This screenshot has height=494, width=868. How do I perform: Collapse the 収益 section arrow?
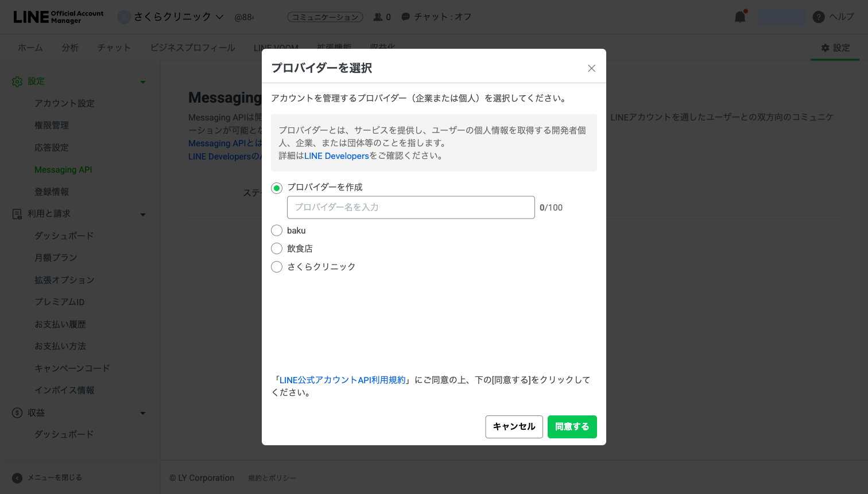coord(143,413)
